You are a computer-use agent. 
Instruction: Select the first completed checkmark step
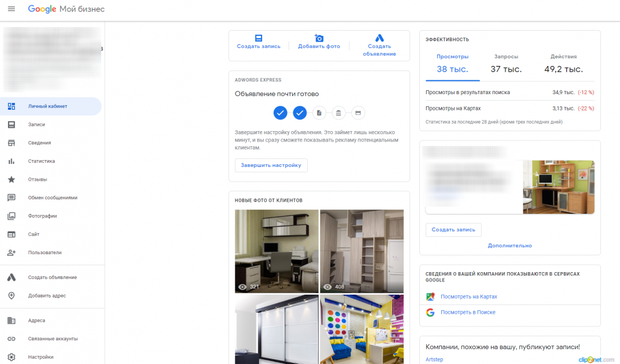281,113
